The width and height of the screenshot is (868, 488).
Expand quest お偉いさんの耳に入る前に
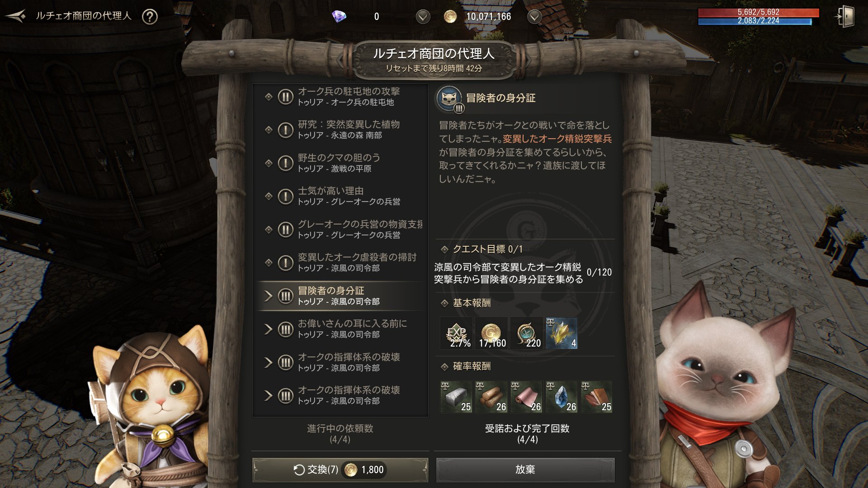341,329
